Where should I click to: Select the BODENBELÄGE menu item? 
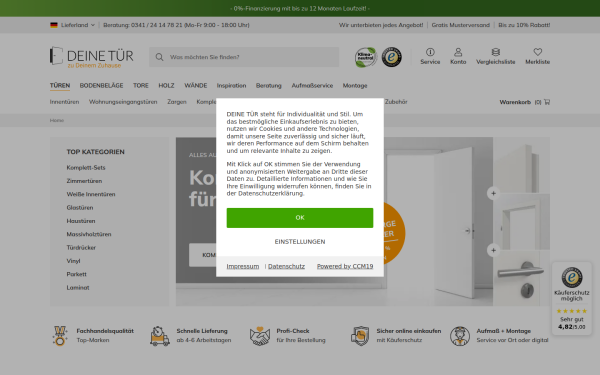[101, 85]
